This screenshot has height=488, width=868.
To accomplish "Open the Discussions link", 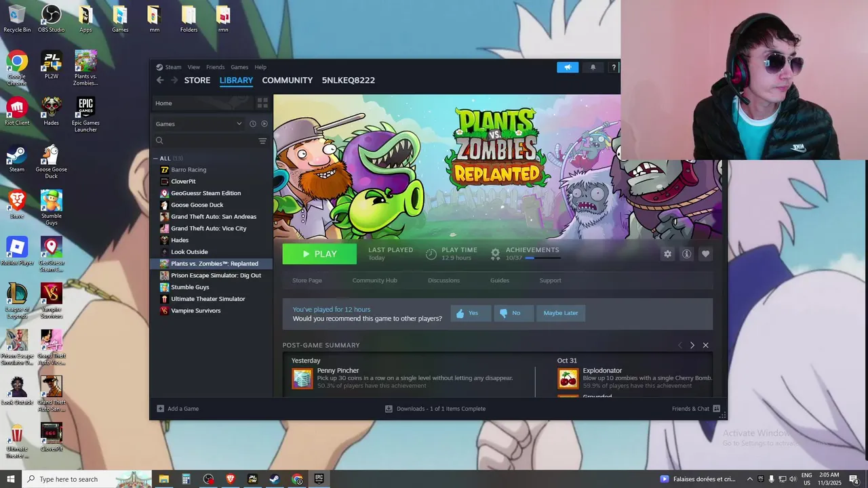I will point(443,281).
